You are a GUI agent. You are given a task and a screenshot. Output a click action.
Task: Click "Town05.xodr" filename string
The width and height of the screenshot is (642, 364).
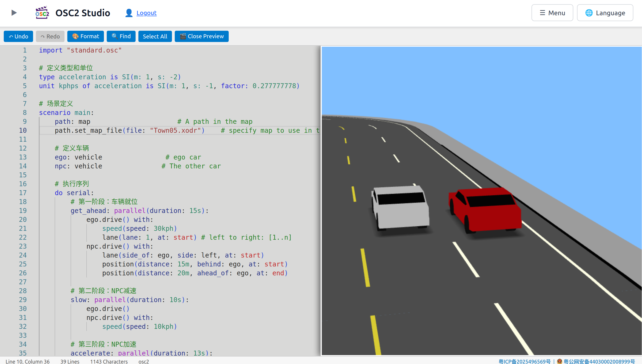click(175, 130)
